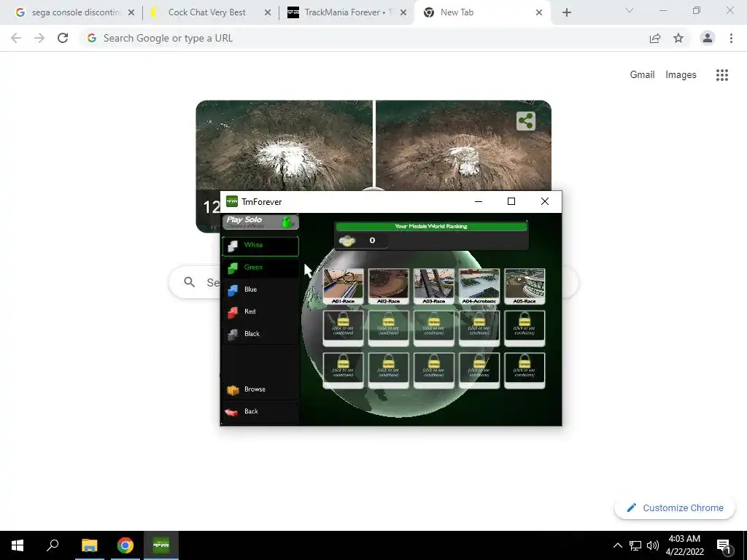Open the Images link
Viewport: 747px width, 560px height.
(x=681, y=75)
